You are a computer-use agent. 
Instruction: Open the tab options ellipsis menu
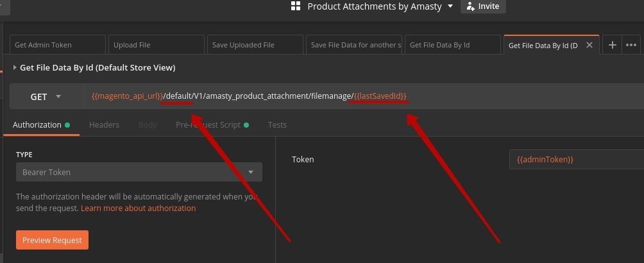pos(631,45)
